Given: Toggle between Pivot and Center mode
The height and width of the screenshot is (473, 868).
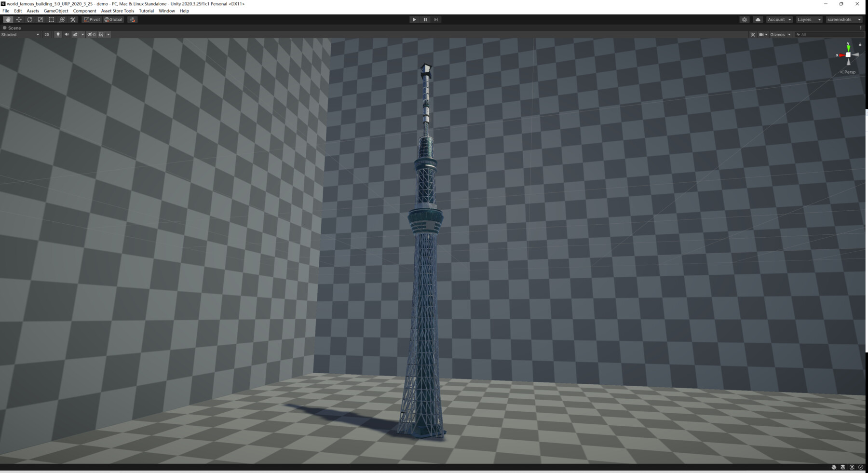Looking at the screenshot, I should point(92,19).
